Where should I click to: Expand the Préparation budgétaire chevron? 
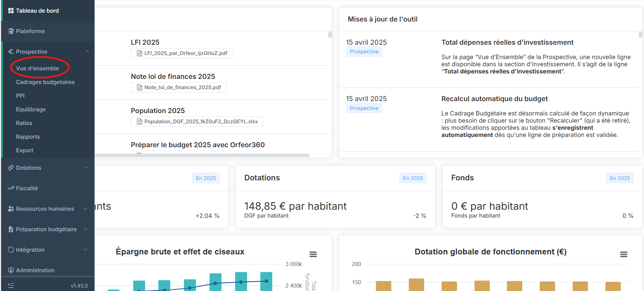click(86, 229)
